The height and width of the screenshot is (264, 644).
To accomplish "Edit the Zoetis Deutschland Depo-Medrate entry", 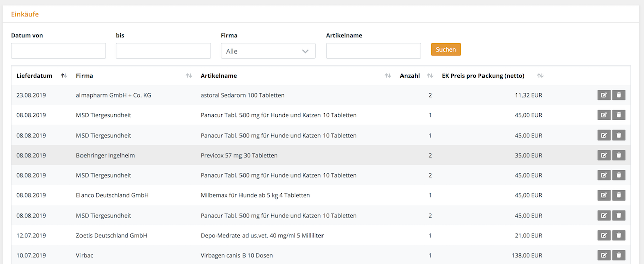I will click(x=604, y=235).
